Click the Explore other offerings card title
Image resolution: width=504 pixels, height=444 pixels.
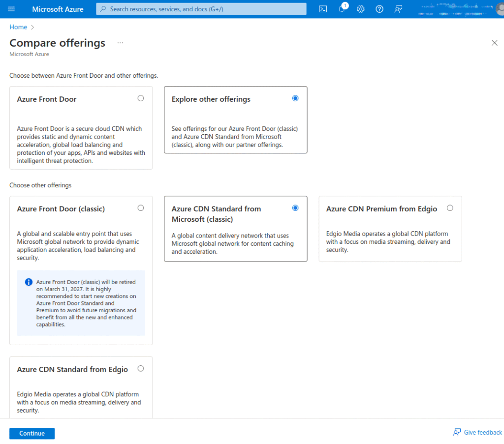pyautogui.click(x=211, y=99)
